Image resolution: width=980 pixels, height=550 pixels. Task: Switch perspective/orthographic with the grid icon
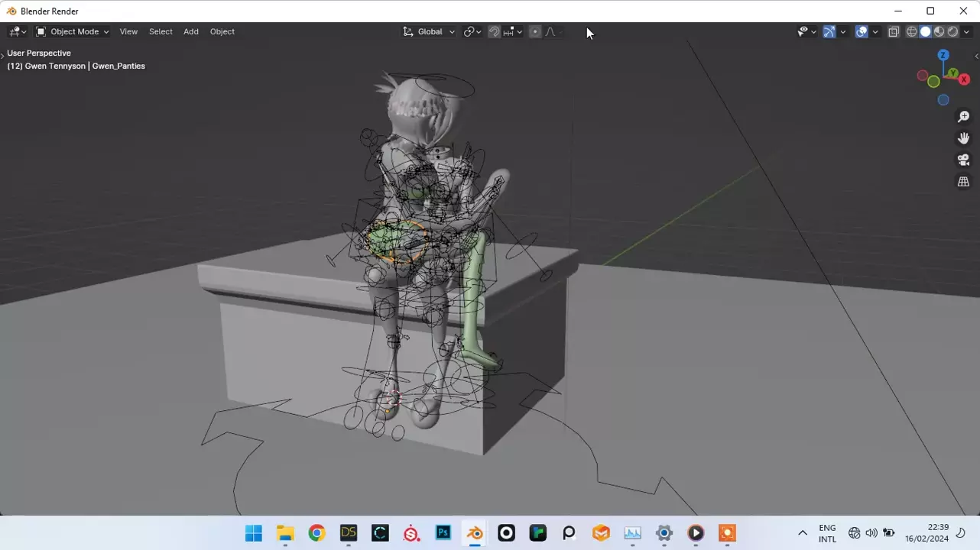(x=963, y=182)
